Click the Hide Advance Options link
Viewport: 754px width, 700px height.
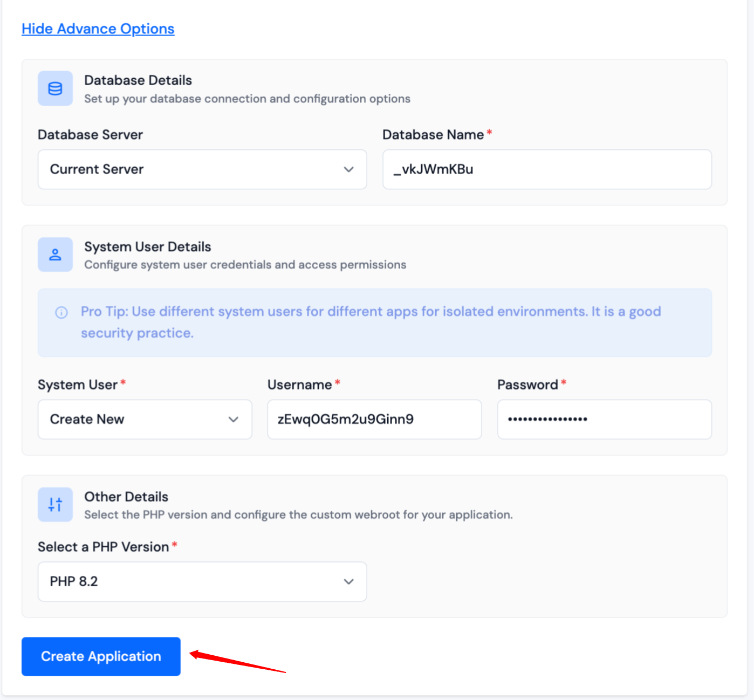(x=98, y=29)
